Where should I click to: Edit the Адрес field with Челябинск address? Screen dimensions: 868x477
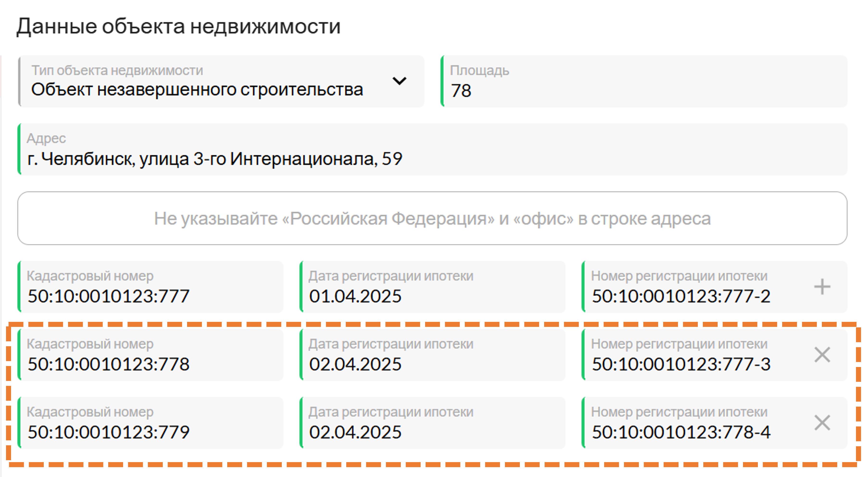point(432,149)
